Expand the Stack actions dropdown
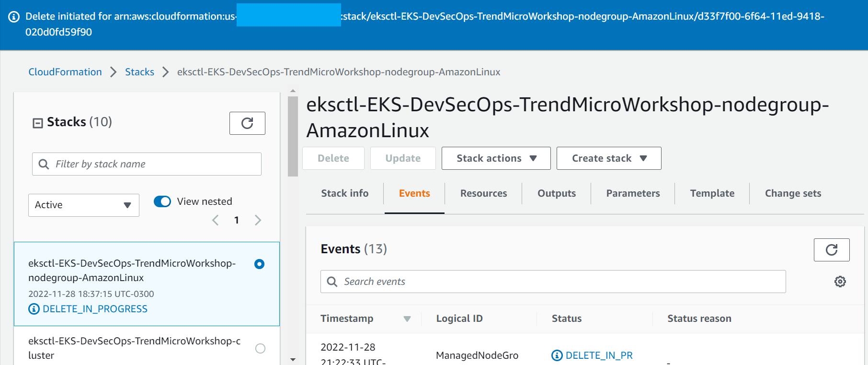The height and width of the screenshot is (365, 868). pos(496,158)
